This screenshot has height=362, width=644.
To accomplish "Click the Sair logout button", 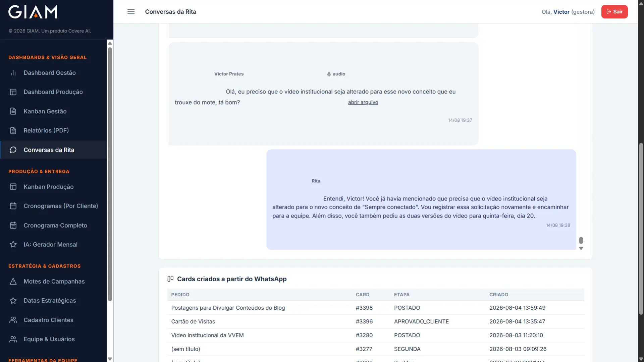I will pos(614,12).
